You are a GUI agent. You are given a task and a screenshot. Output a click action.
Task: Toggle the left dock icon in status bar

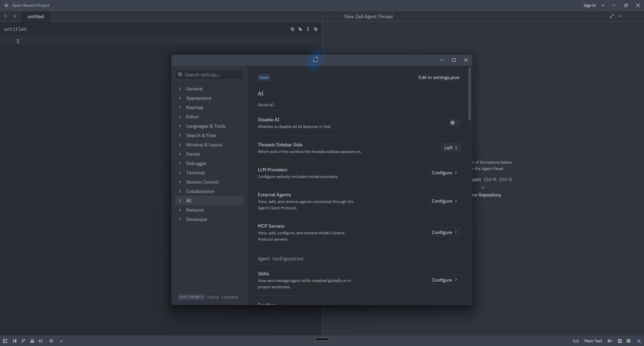point(5,341)
